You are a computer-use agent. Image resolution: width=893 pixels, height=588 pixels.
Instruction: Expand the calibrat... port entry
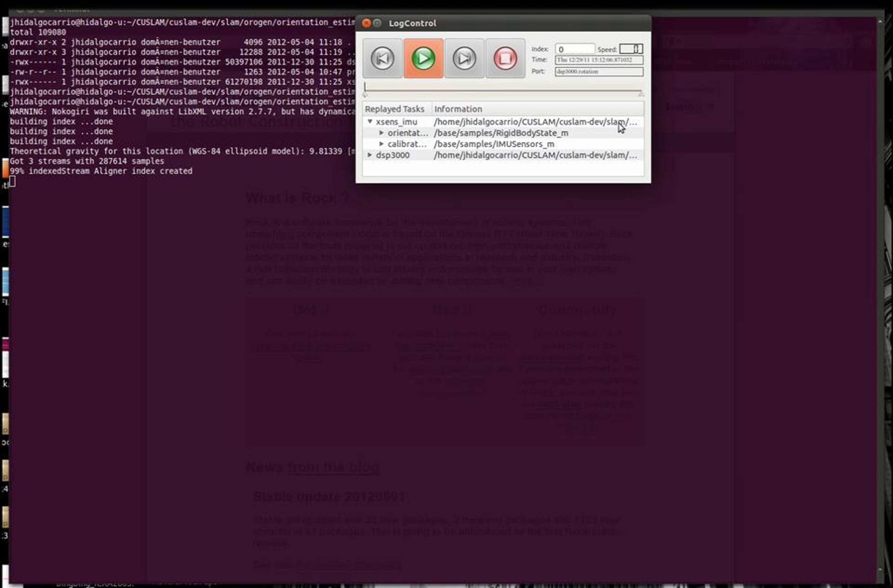coord(381,144)
